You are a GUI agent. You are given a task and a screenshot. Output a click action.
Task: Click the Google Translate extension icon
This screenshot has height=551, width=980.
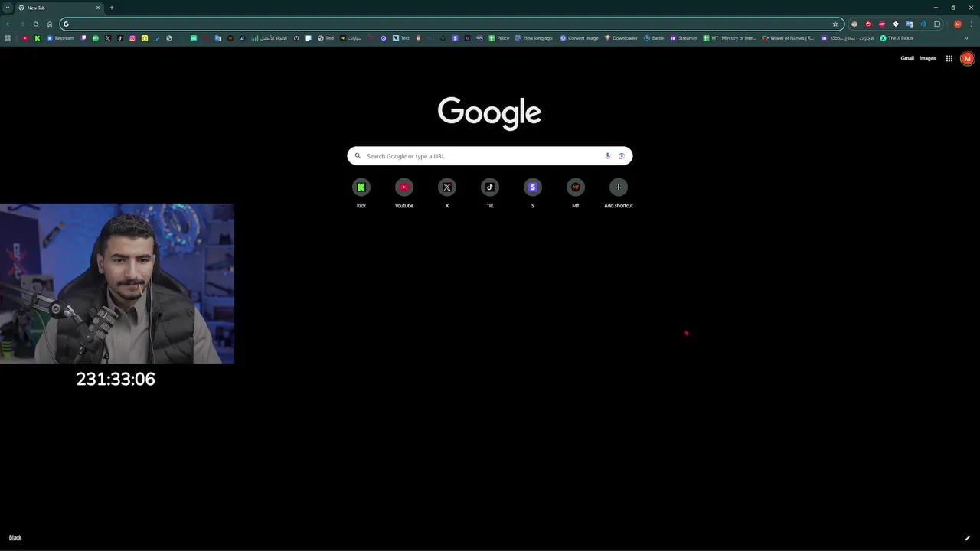pyautogui.click(x=910, y=24)
